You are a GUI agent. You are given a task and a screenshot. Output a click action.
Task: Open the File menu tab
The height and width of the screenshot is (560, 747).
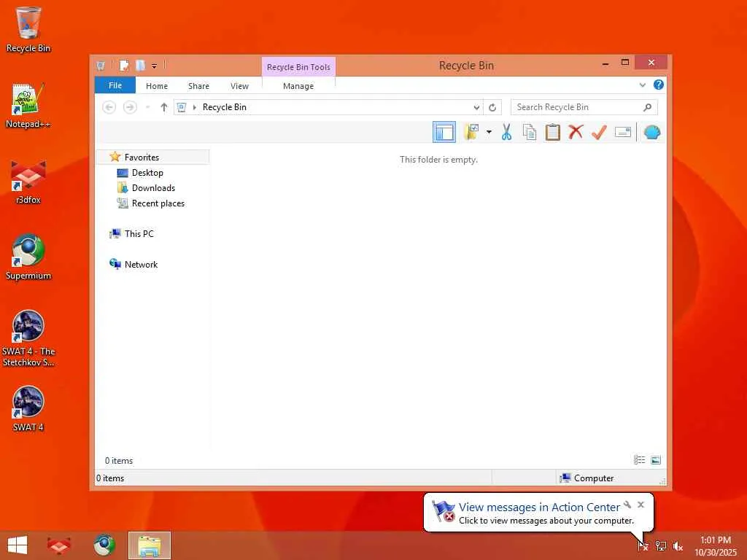click(115, 85)
